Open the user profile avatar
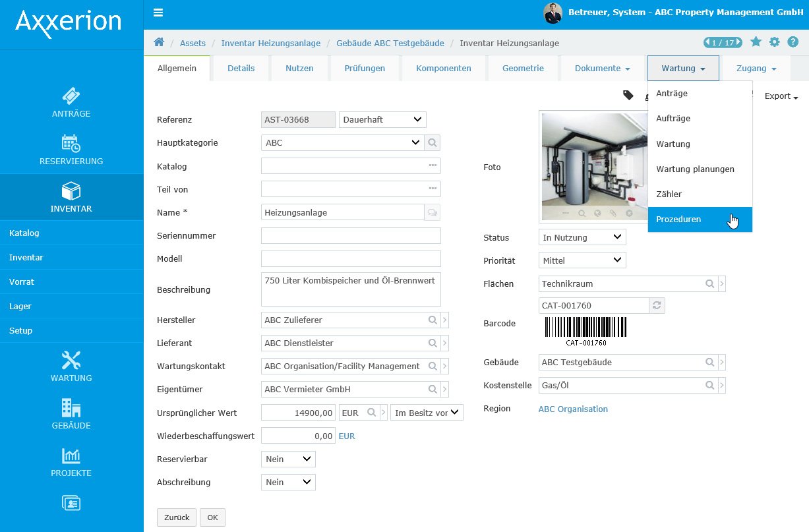This screenshot has height=532, width=809. tap(553, 13)
